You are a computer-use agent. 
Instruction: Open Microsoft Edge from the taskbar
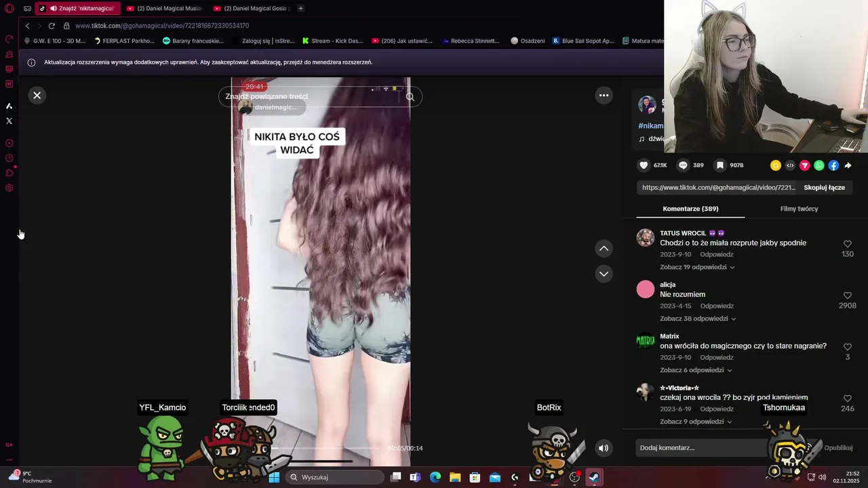tap(435, 477)
